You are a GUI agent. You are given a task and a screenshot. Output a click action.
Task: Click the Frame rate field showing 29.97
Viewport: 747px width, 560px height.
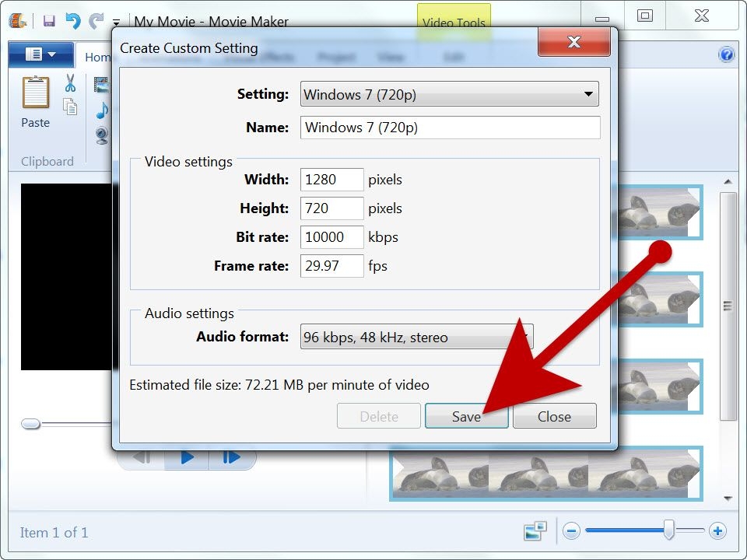332,266
